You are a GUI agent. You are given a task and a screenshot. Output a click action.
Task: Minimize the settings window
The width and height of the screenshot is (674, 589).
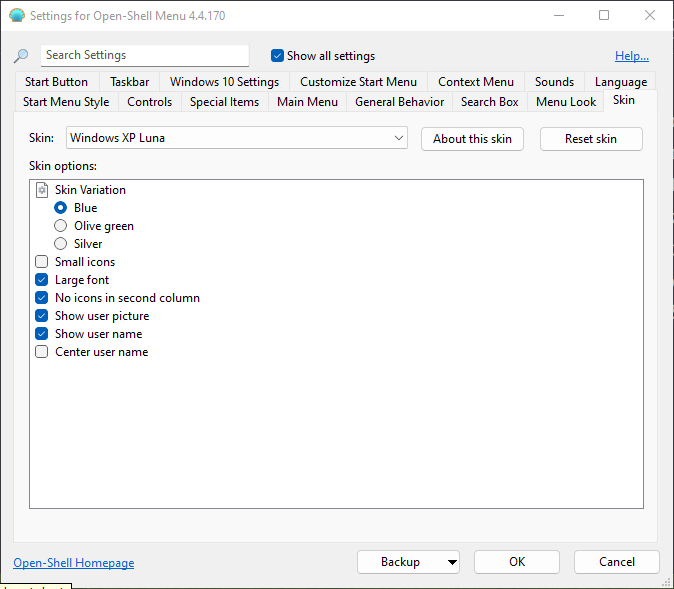click(559, 15)
